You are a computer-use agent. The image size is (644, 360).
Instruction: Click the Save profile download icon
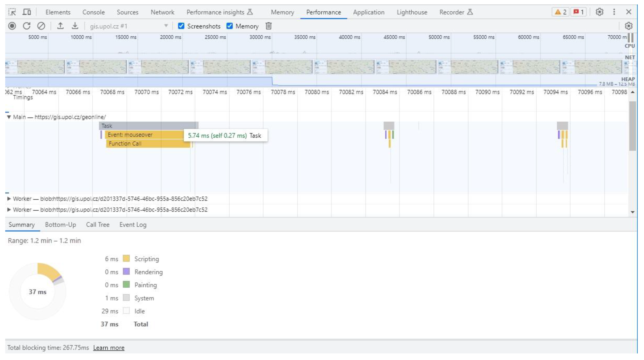click(x=75, y=26)
